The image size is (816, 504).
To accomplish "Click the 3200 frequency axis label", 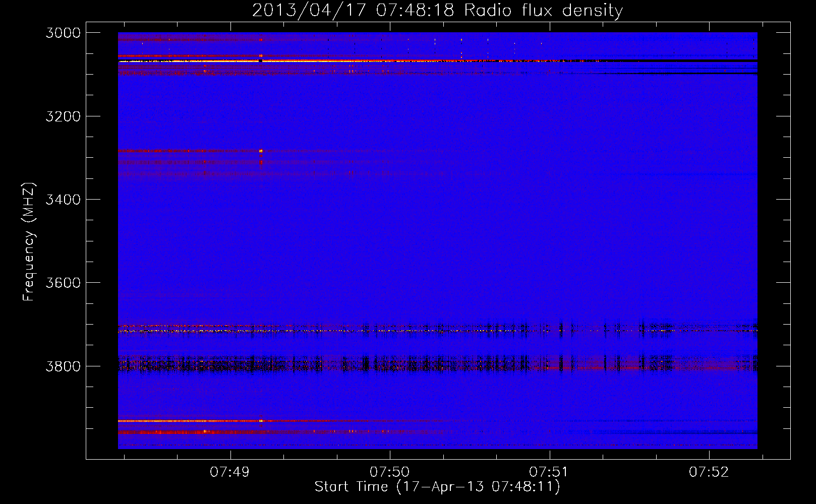I will tap(63, 116).
